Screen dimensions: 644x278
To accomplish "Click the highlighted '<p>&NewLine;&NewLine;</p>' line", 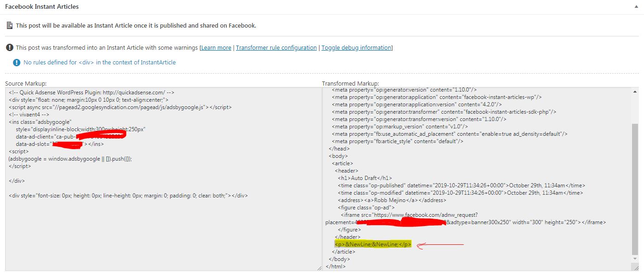I will 373,244.
